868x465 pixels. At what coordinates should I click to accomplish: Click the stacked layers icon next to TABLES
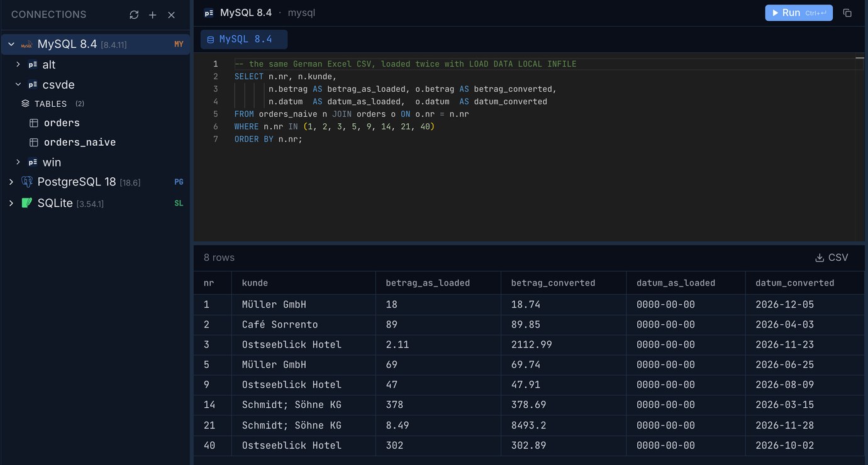(x=25, y=104)
